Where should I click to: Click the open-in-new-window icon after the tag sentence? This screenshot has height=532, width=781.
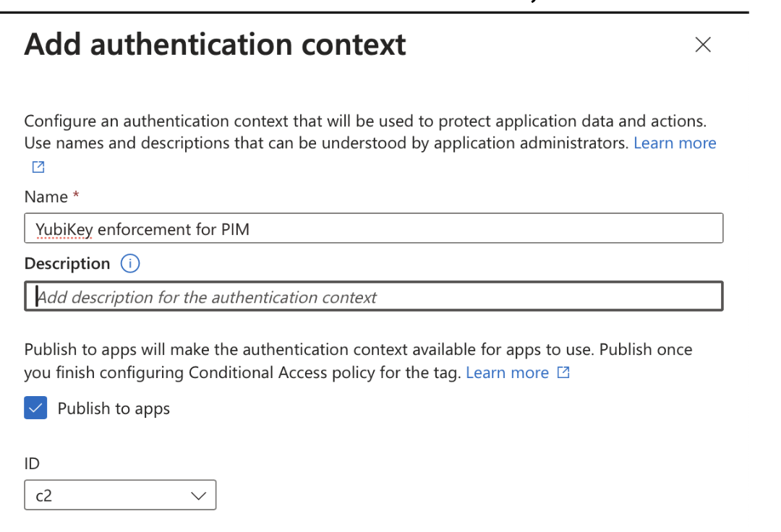563,372
